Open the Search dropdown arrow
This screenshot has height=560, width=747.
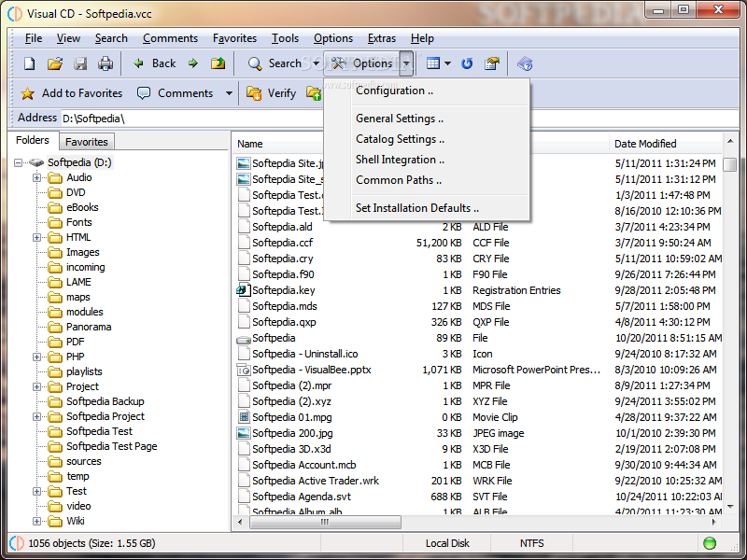(316, 63)
